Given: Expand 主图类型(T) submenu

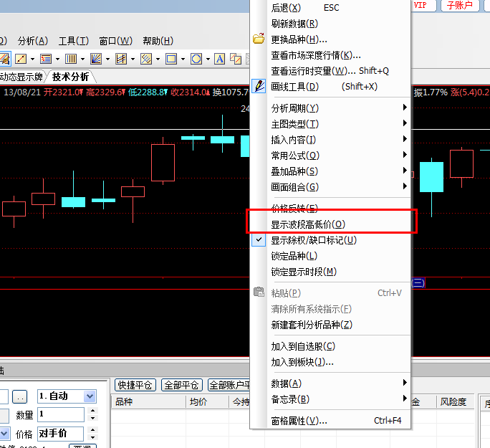Looking at the screenshot, I should tap(331, 124).
